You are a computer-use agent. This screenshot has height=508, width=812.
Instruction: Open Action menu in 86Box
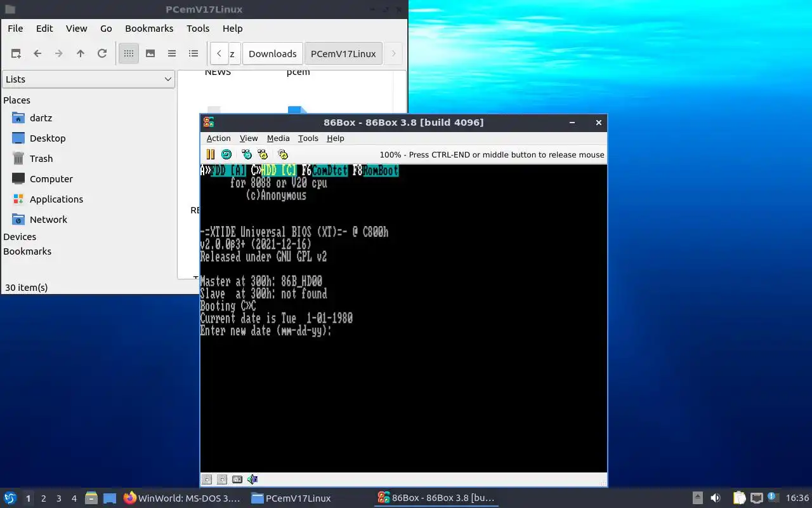218,138
